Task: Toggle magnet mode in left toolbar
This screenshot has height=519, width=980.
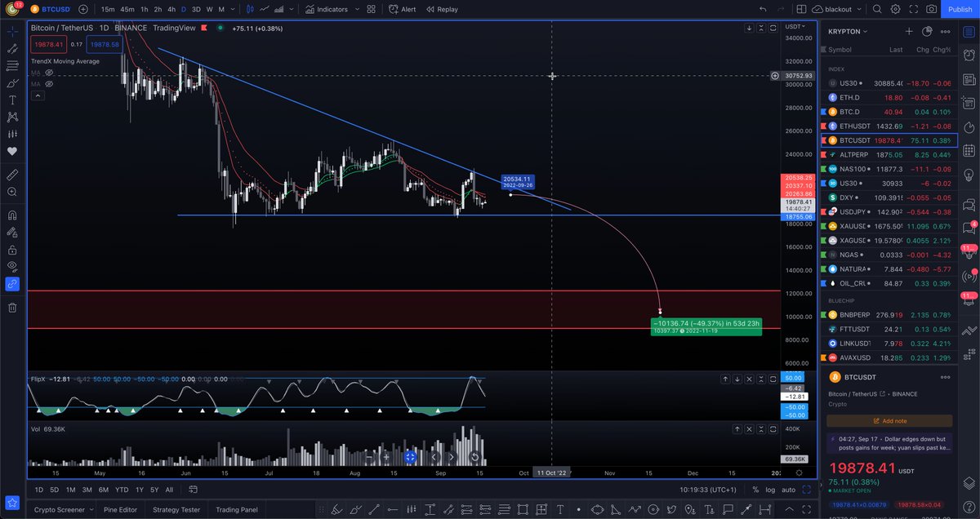Action: click(12, 215)
